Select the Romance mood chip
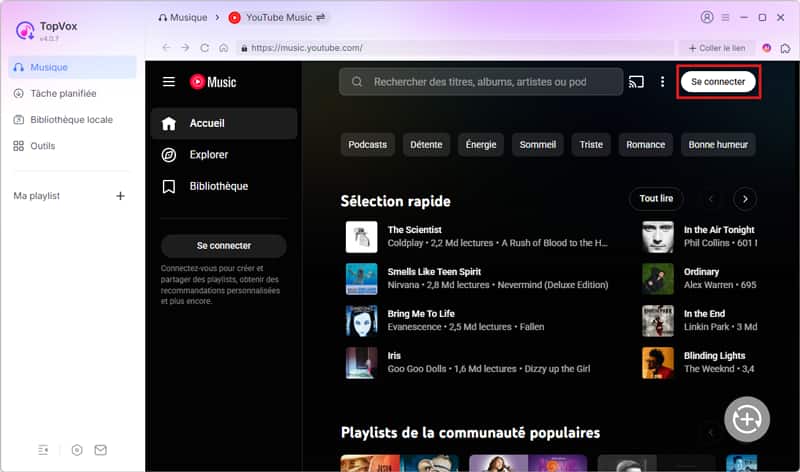The height and width of the screenshot is (472, 800). click(x=645, y=145)
